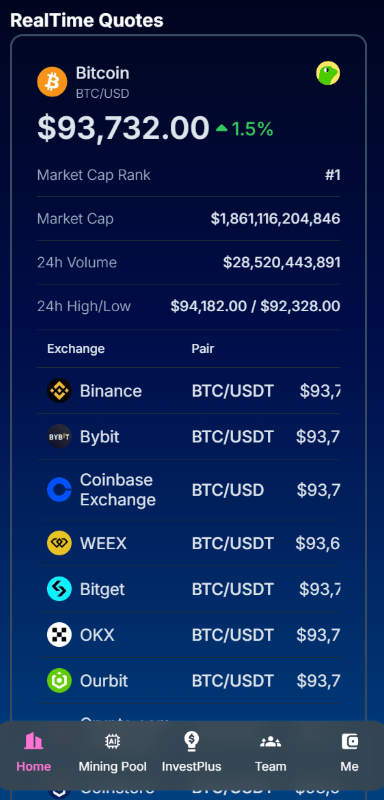Click the Exchange column header
Screen dimensions: 384x800
pos(76,348)
